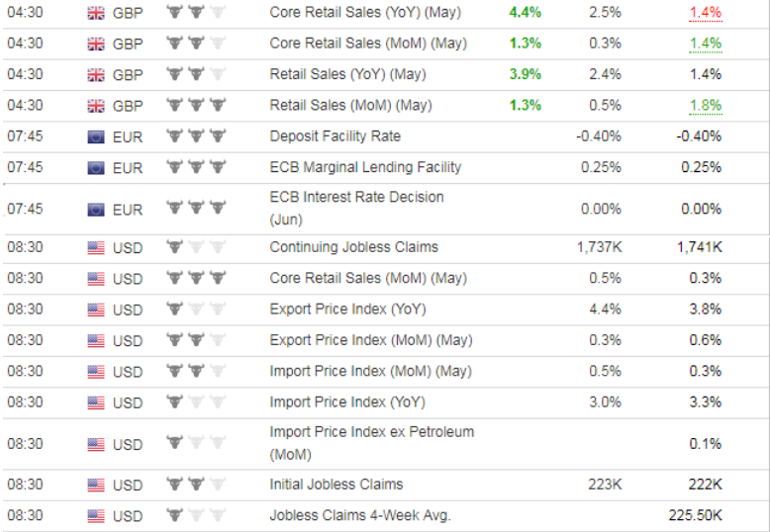This screenshot has height=532, width=770.
Task: Open the Deposit Facility Rate event
Action: pyautogui.click(x=335, y=136)
